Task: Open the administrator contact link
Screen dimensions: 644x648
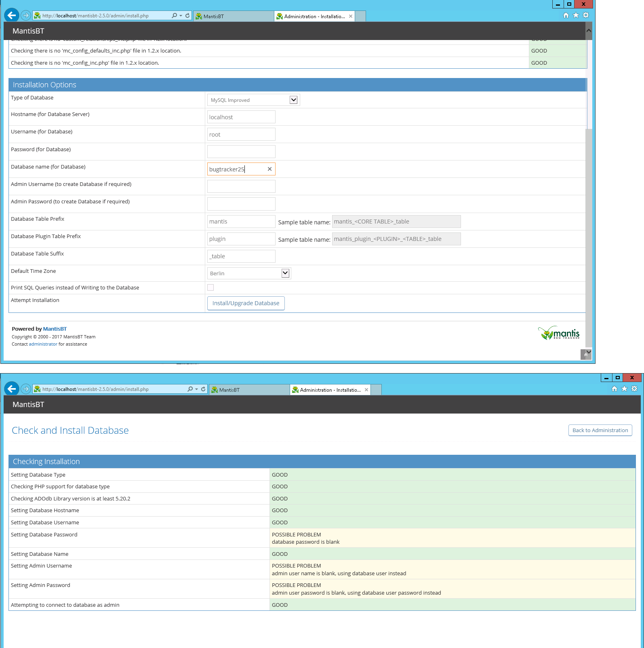Action: pyautogui.click(x=43, y=344)
